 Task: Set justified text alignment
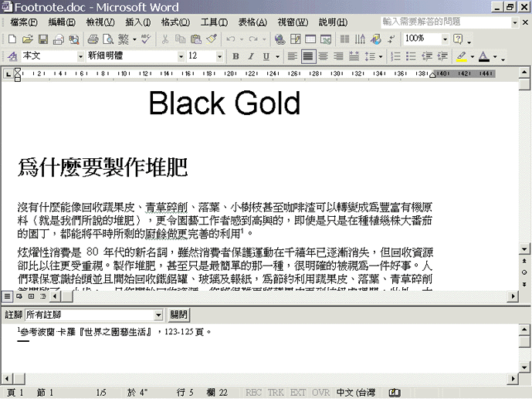coord(308,56)
